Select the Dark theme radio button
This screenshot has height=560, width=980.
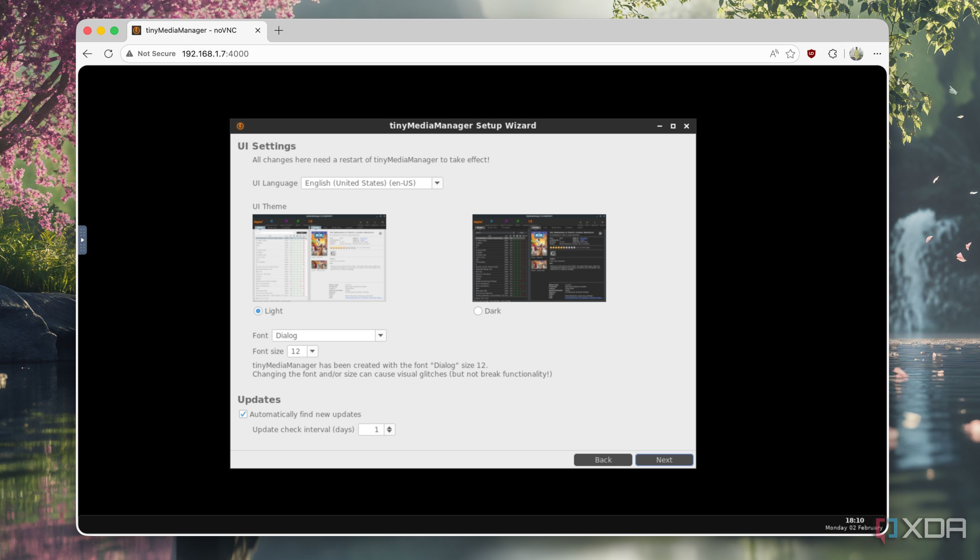click(x=478, y=311)
